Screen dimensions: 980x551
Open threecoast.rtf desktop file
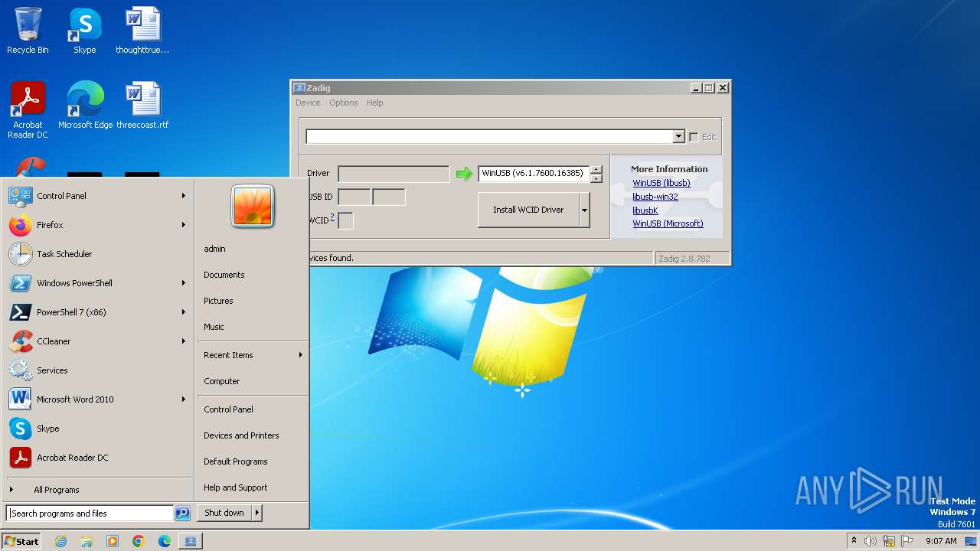click(x=142, y=106)
